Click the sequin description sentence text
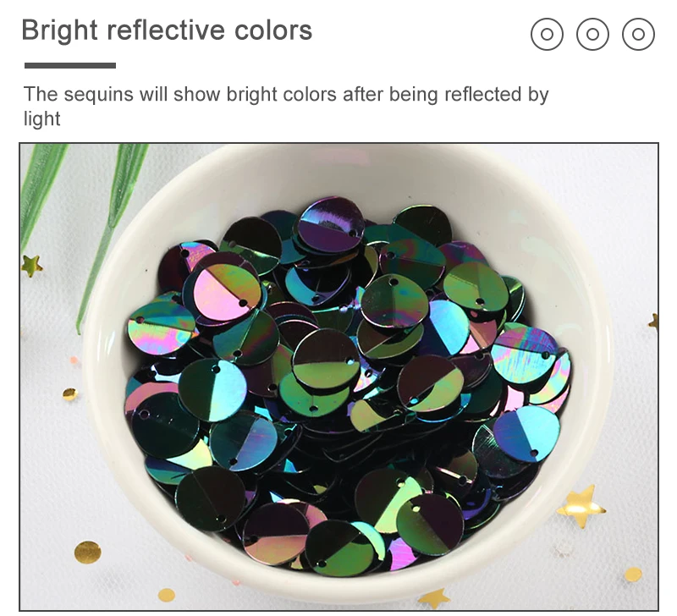This screenshot has width=677, height=616. tap(286, 106)
